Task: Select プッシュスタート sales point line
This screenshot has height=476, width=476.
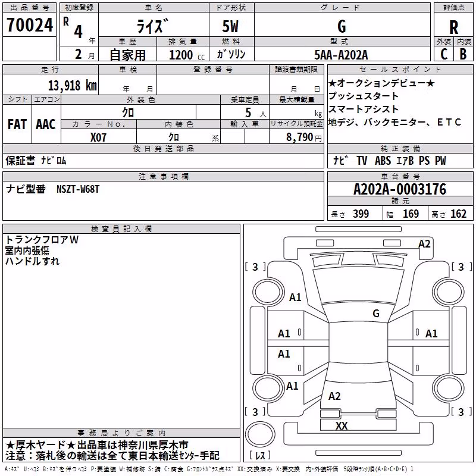Action: 364,96
